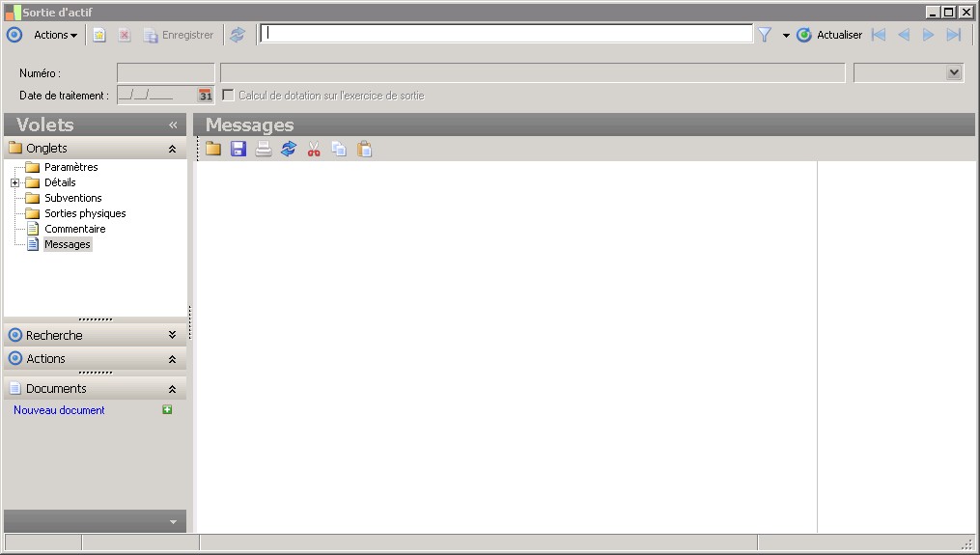Viewport: 980px width, 555px height.
Task: Go to last record navigation icon
Action: (954, 35)
